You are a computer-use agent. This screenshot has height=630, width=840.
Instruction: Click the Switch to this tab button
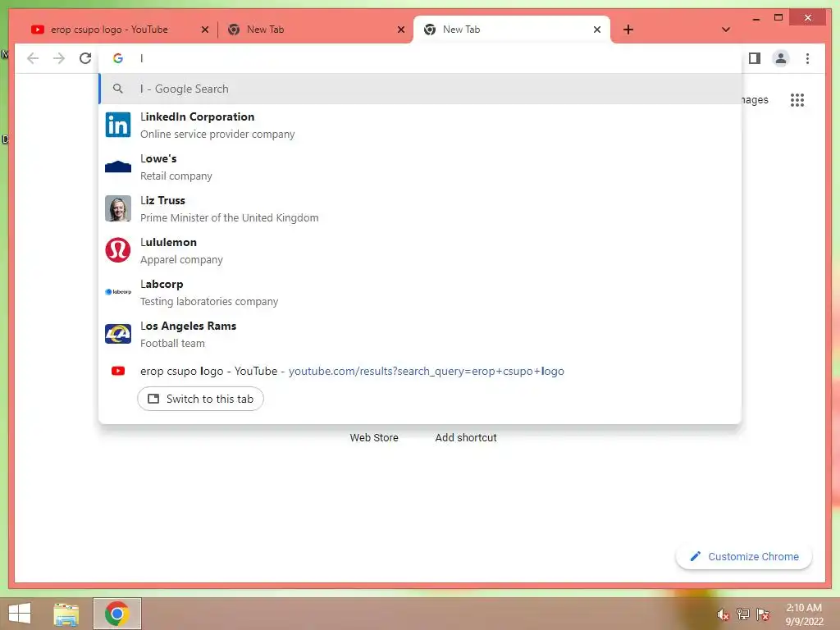tap(200, 399)
